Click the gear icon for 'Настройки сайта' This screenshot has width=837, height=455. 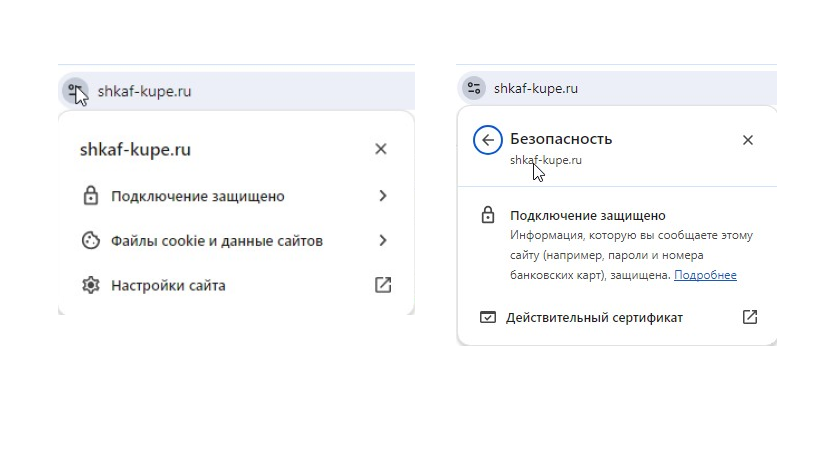tap(91, 285)
